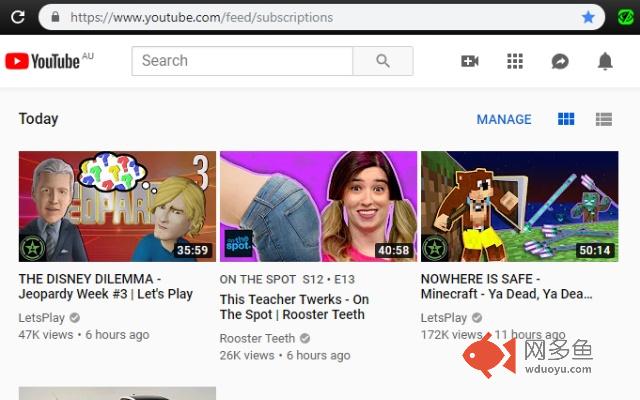Viewport: 640px width, 400px height.
Task: Click the 40:58 duration badge
Action: [x=393, y=250]
